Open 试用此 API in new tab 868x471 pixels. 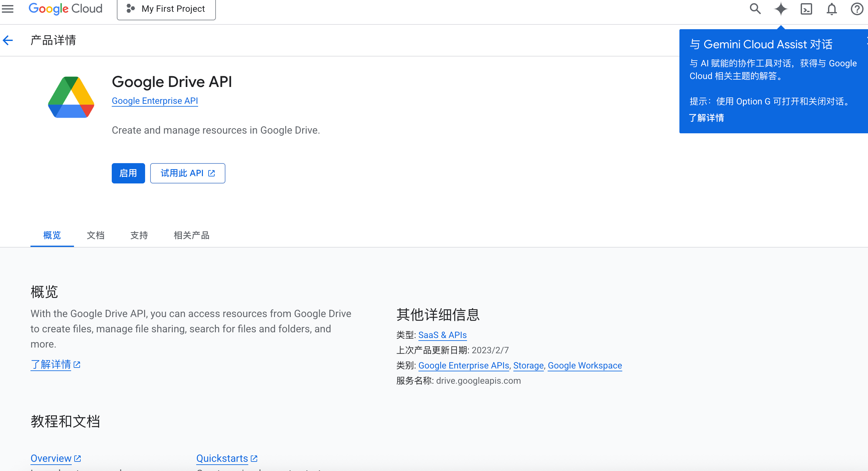tap(187, 173)
